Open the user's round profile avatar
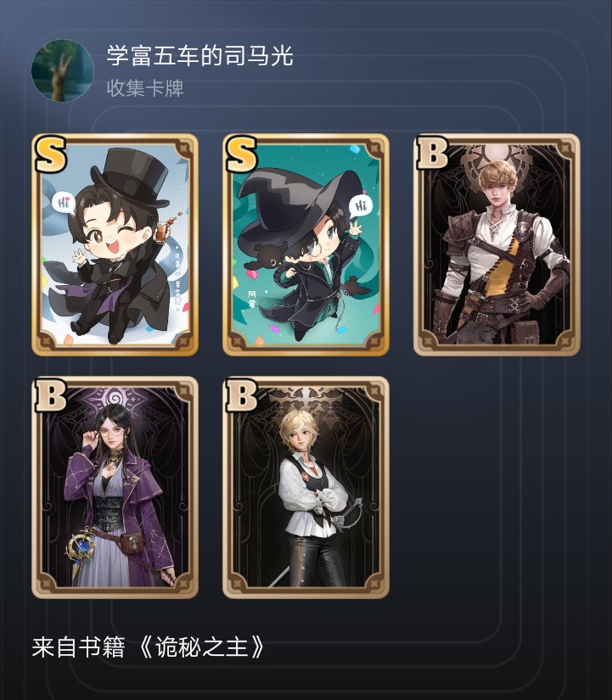612x700 pixels. [63, 70]
